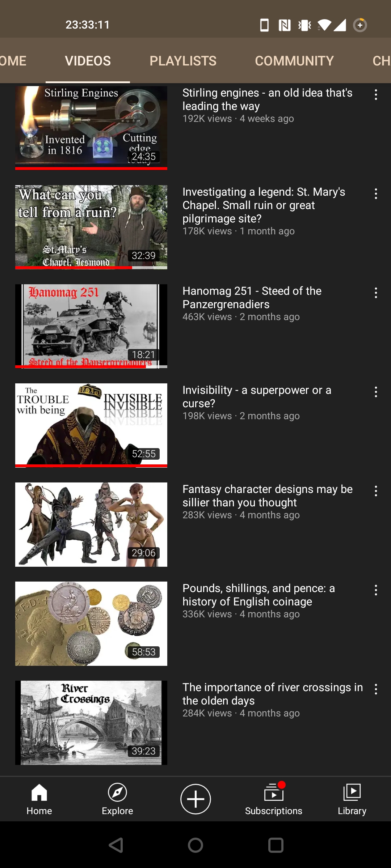
Task: Tap Android recent apps square button
Action: (276, 845)
